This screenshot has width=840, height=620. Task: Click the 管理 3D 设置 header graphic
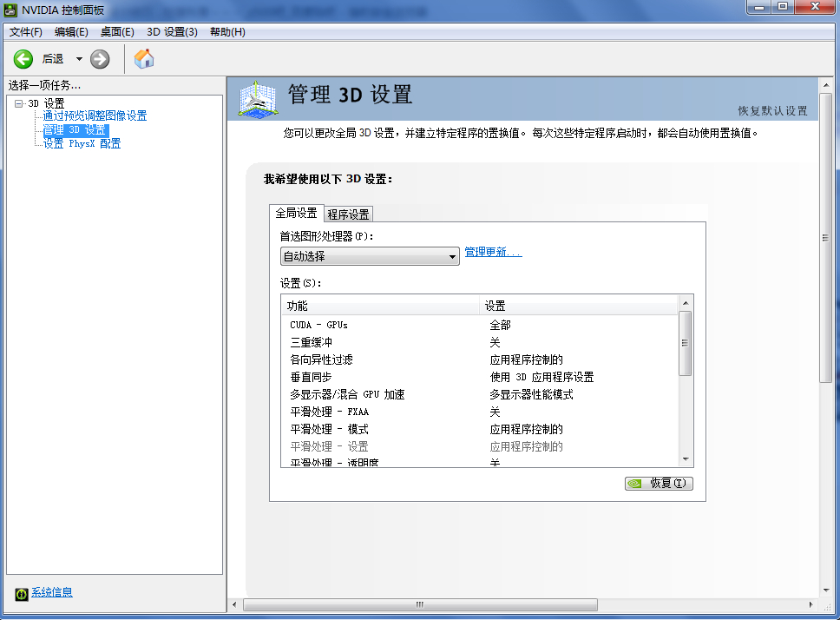(x=259, y=99)
